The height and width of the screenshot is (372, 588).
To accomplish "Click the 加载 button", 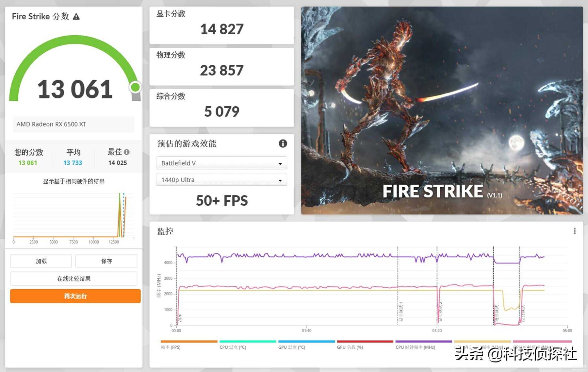I will click(x=41, y=261).
